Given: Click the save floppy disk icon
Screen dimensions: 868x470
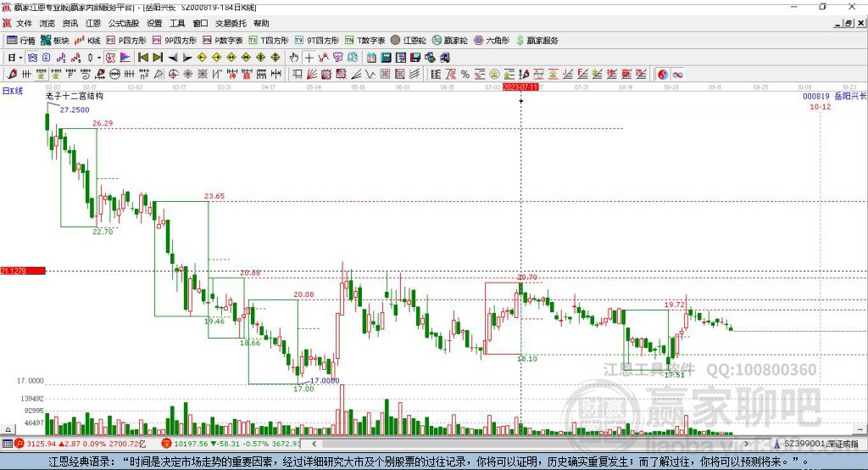Looking at the screenshot, I should 415,58.
